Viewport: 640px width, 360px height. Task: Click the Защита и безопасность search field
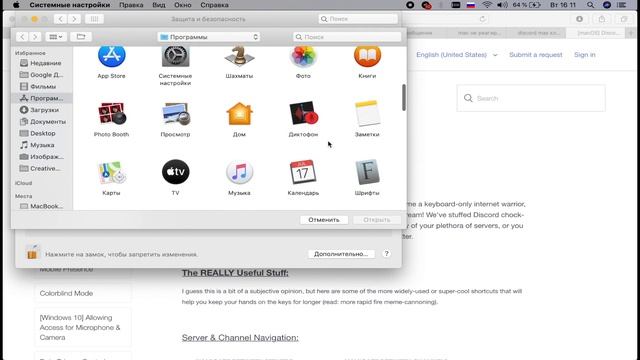[358, 19]
